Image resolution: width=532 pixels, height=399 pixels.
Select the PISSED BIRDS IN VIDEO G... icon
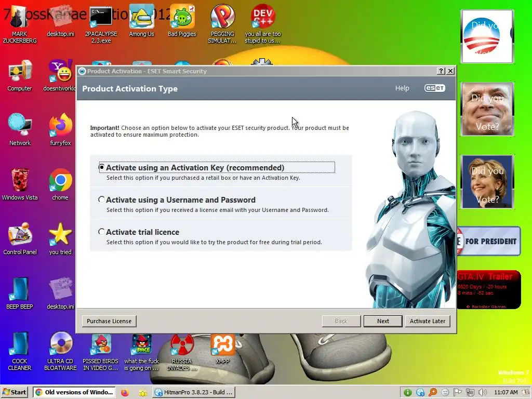101,352
